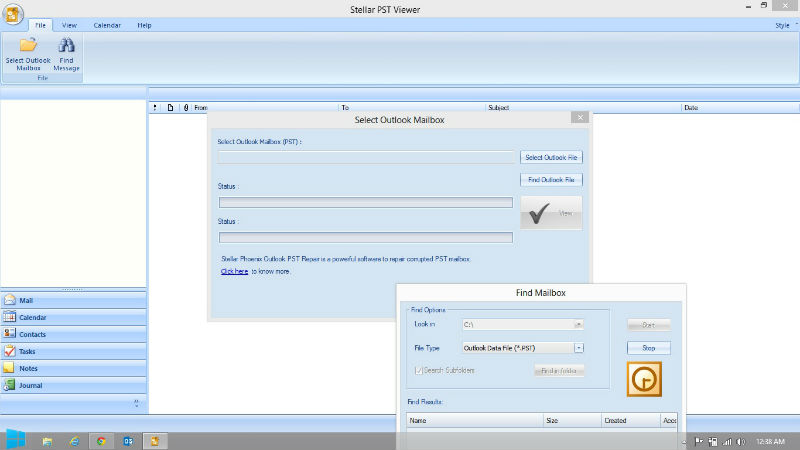The image size is (800, 450).
Task: Open Notes pane in navigation
Action: pyautogui.click(x=73, y=368)
